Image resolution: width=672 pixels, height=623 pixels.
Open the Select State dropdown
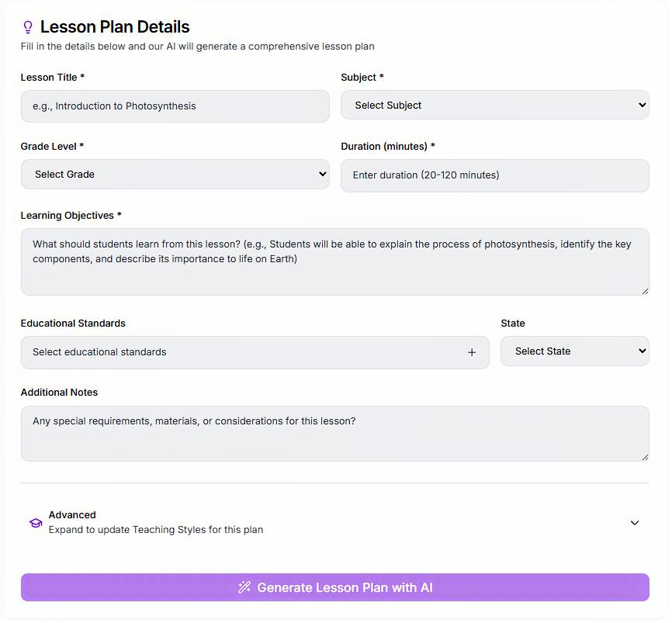tap(574, 351)
